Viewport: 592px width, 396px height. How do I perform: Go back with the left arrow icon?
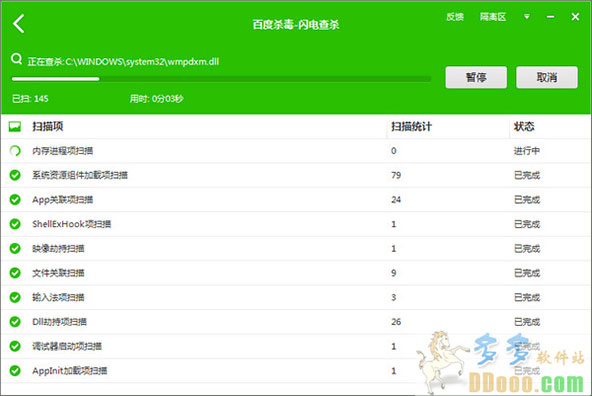pyautogui.click(x=18, y=24)
